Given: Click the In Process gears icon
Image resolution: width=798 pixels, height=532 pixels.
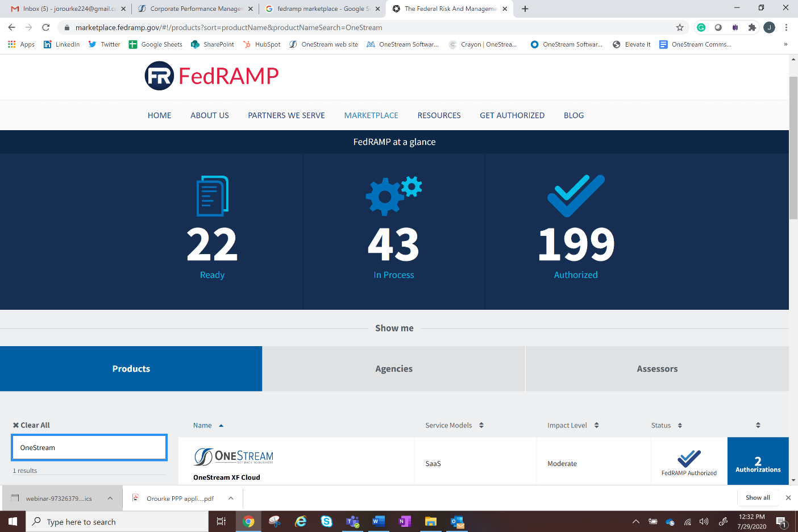Looking at the screenshot, I should (394, 196).
